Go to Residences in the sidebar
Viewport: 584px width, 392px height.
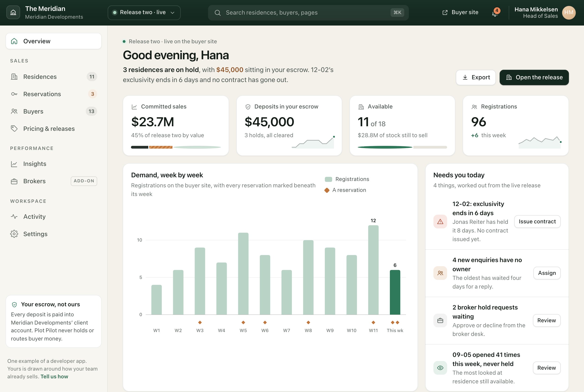[x=54, y=77]
